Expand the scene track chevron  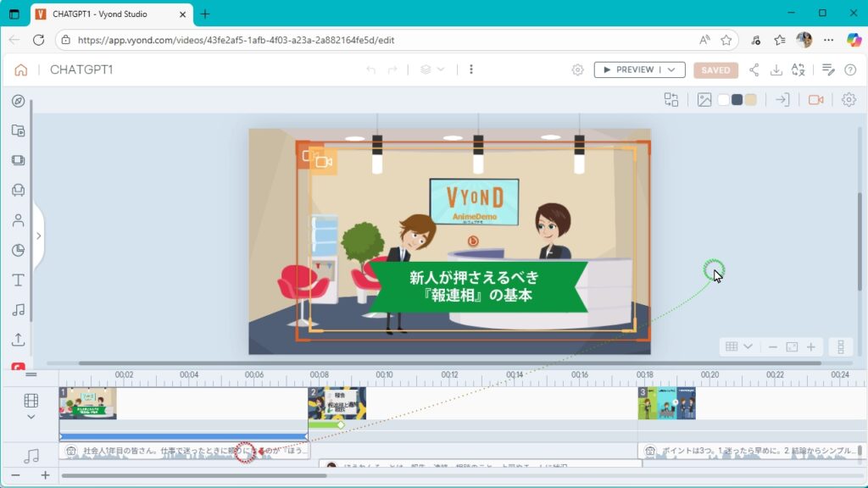click(31, 417)
